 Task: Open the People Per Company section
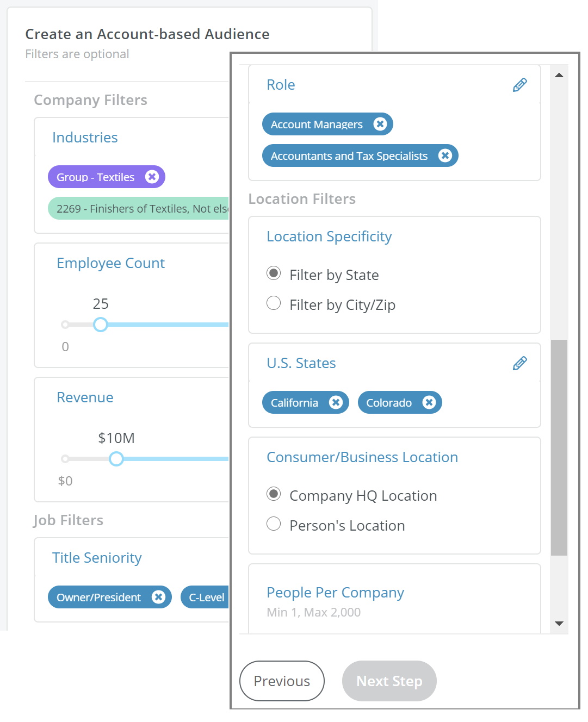coord(335,593)
